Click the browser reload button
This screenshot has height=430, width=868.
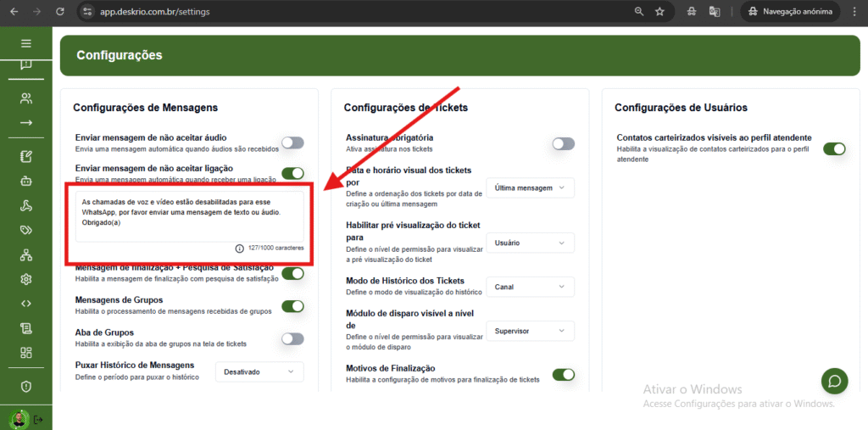click(x=59, y=12)
